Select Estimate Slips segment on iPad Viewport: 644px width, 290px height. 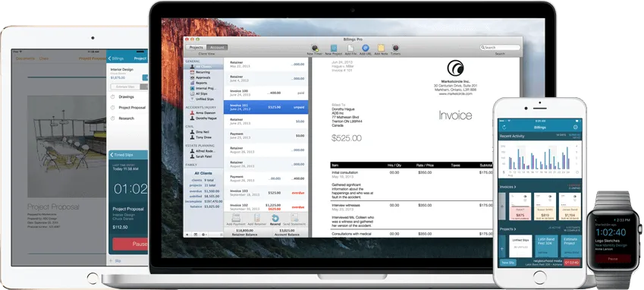(125, 87)
